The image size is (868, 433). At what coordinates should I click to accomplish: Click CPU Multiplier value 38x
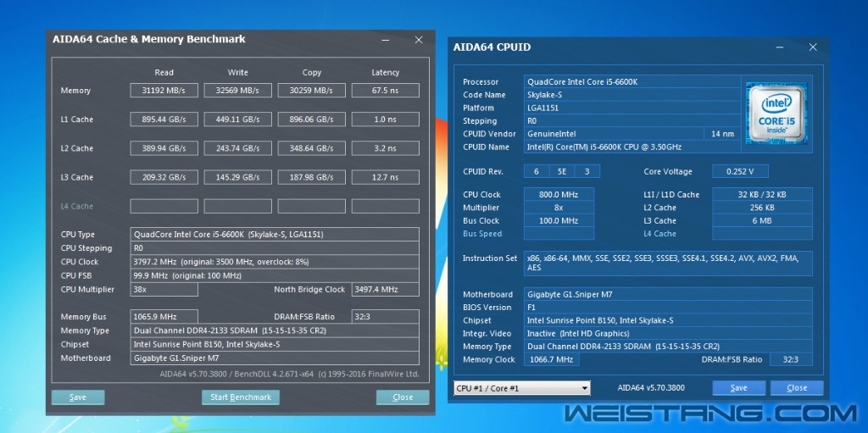164,289
